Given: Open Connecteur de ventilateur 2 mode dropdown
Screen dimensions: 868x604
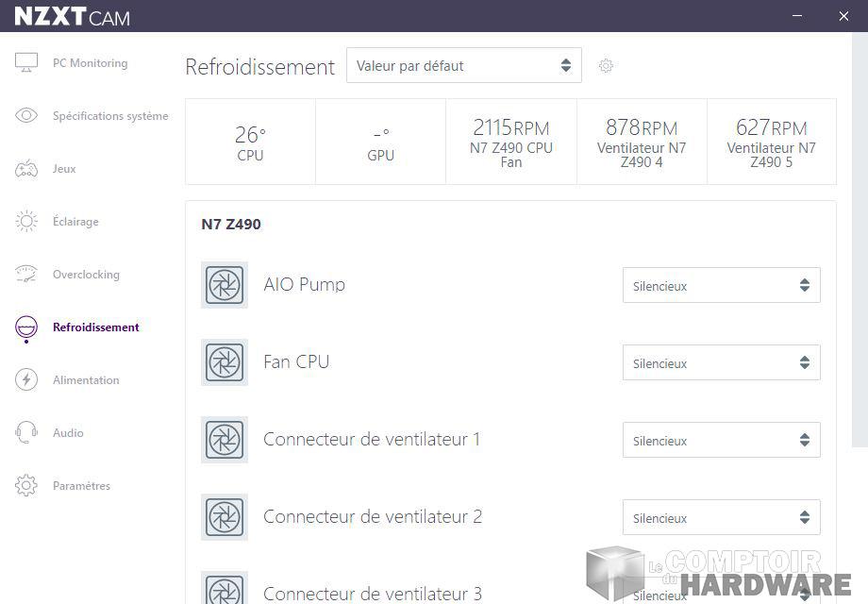Looking at the screenshot, I should coord(721,517).
